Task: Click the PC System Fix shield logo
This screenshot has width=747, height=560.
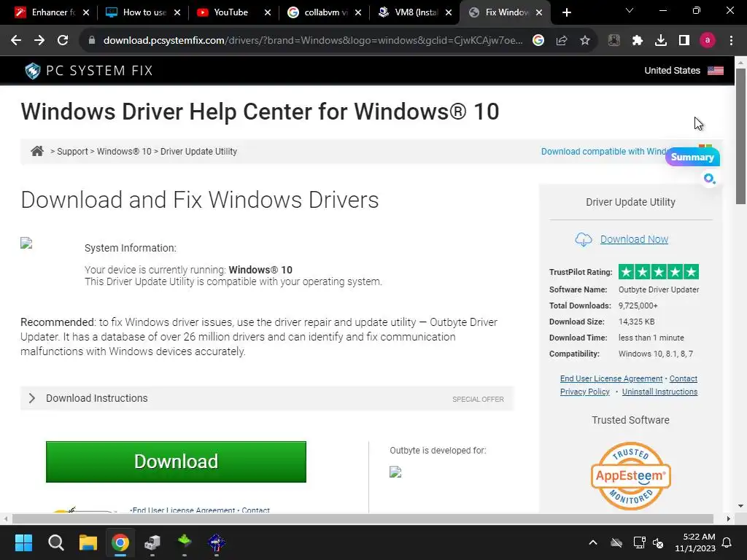Action: point(32,71)
